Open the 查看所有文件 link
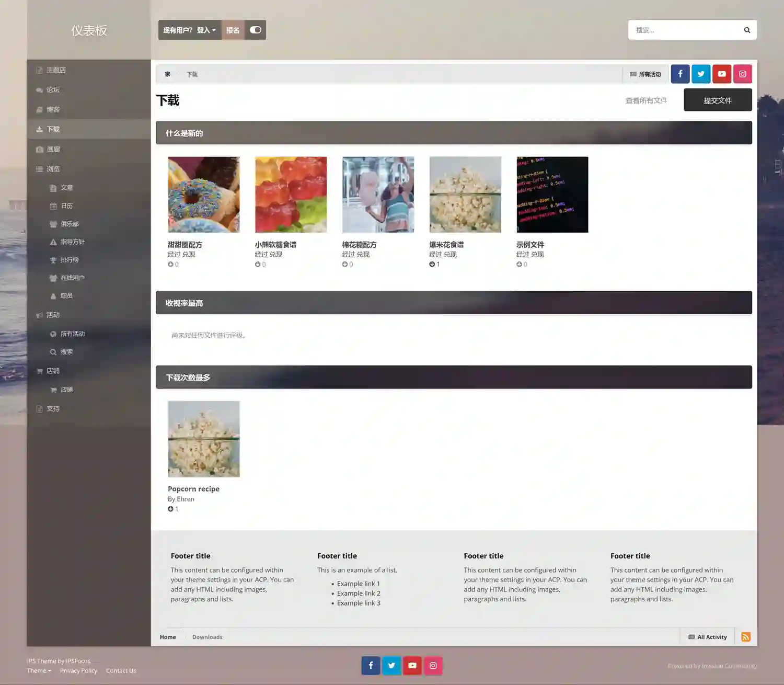Screen dimensions: 784x685 (646, 100)
